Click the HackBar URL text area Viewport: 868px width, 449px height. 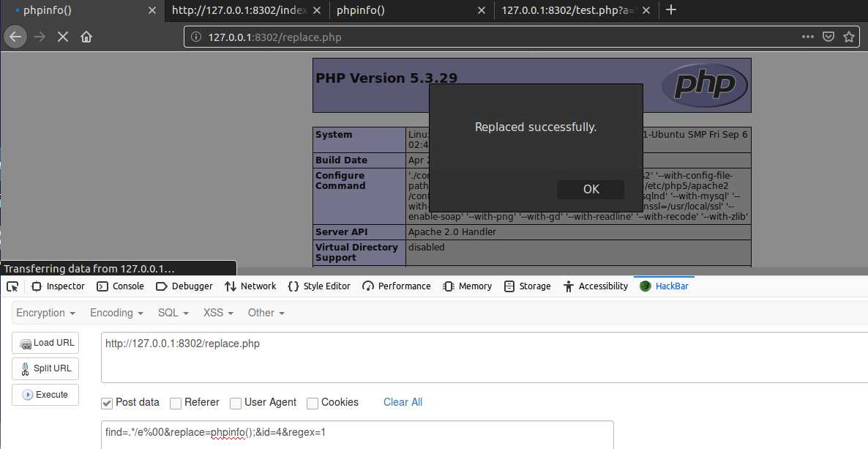click(x=484, y=357)
